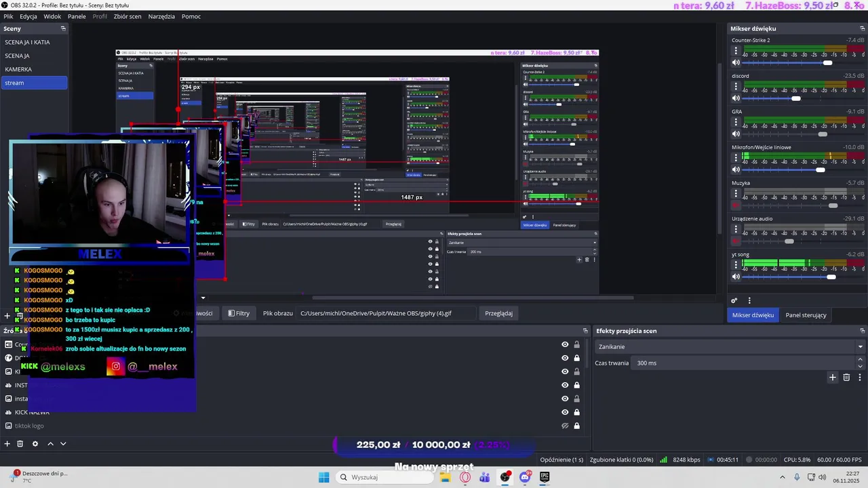
Task: Open OBS Studio from the taskbar
Action: (505, 477)
